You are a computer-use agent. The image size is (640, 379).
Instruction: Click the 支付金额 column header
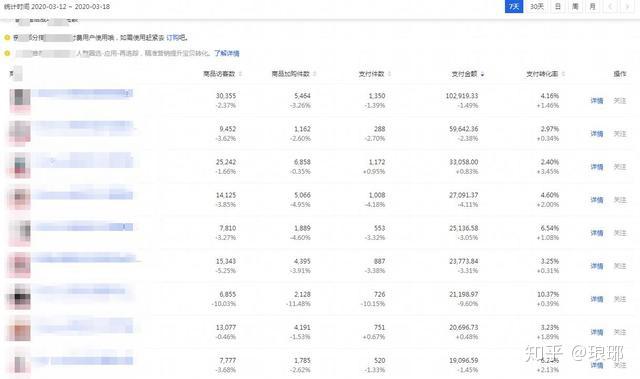(464, 74)
